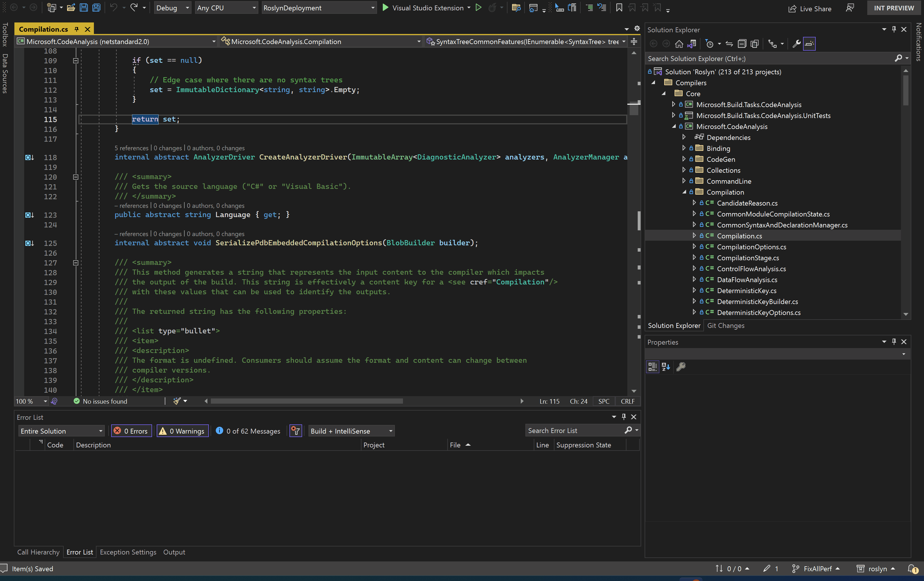Toggle the 0 Warnings filter button

pos(183,431)
